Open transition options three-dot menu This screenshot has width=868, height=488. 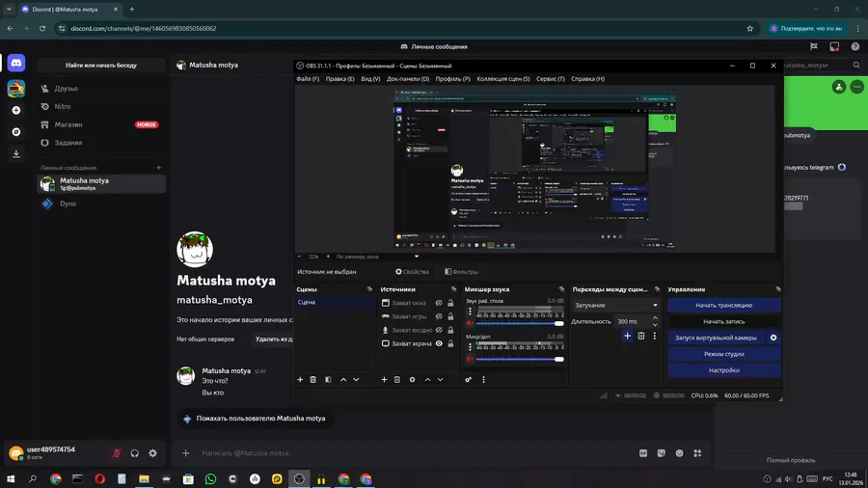pos(654,336)
